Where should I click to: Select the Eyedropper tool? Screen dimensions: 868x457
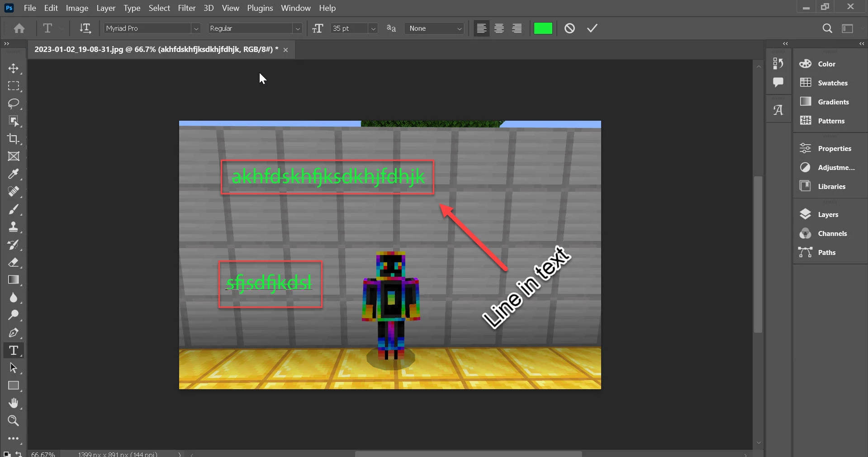click(x=14, y=174)
